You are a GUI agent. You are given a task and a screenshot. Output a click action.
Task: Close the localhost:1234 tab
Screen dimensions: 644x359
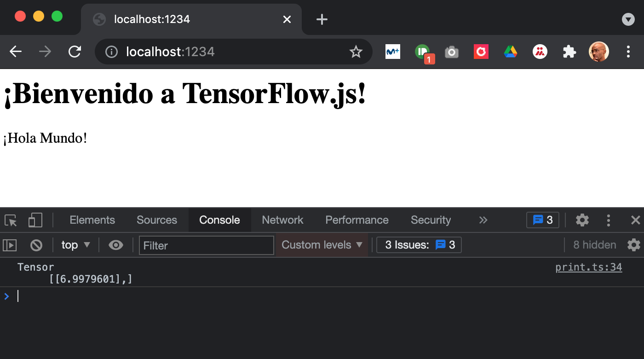click(287, 19)
